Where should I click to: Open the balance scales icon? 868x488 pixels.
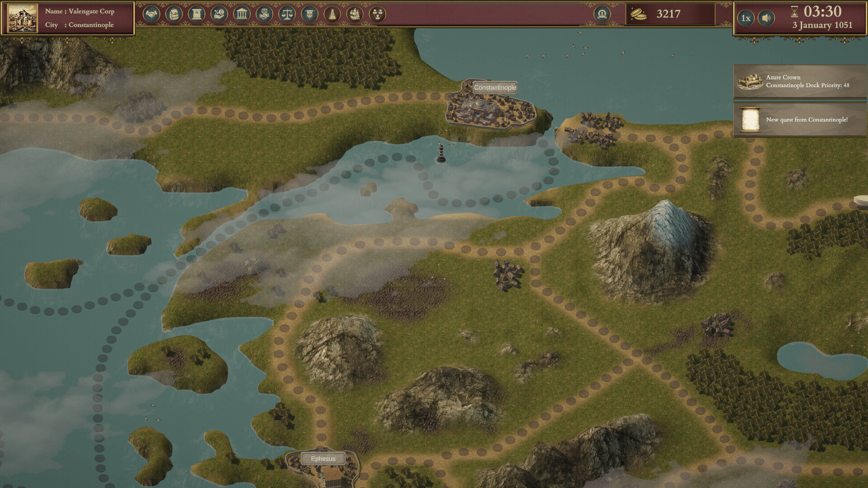287,14
